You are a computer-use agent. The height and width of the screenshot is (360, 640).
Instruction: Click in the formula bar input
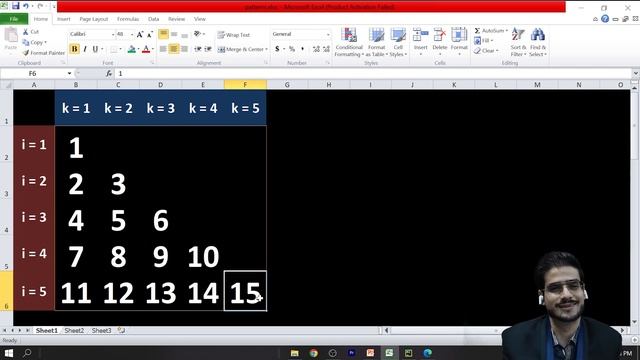373,73
